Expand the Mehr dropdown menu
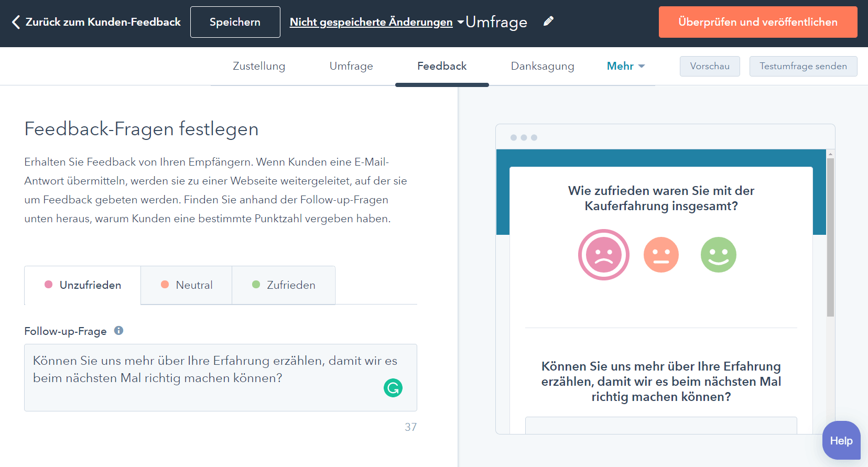This screenshot has height=467, width=868. 625,66
